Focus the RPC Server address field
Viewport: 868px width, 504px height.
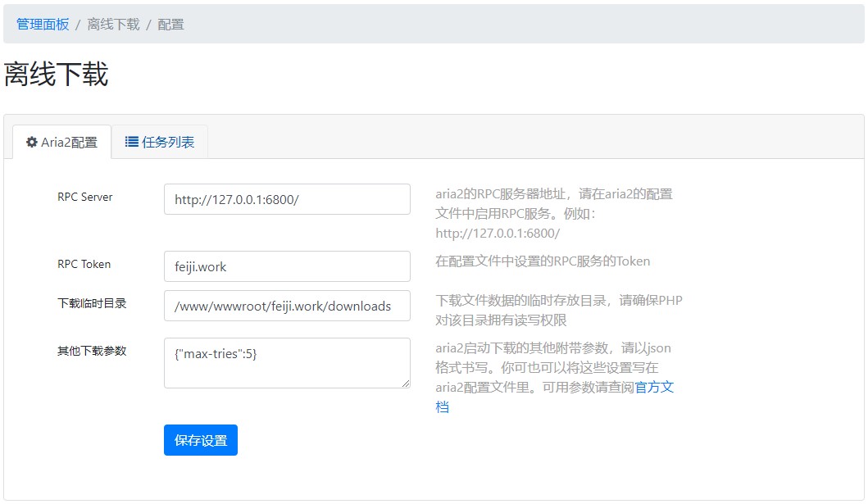click(x=287, y=199)
